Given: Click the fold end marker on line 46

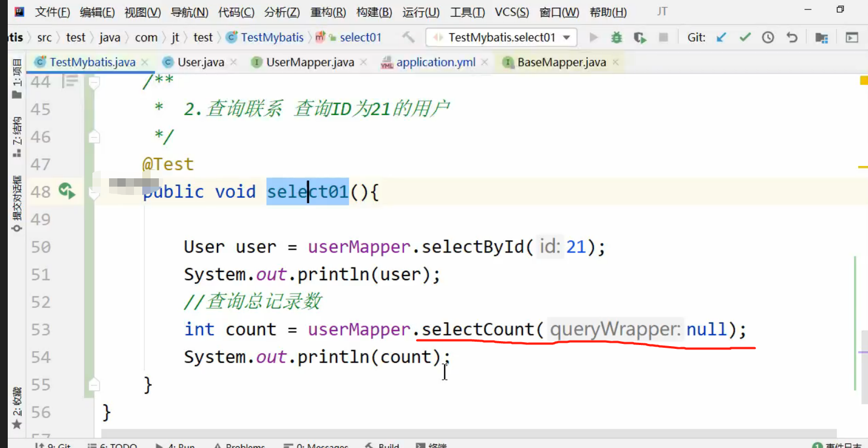Looking at the screenshot, I should pyautogui.click(x=94, y=137).
